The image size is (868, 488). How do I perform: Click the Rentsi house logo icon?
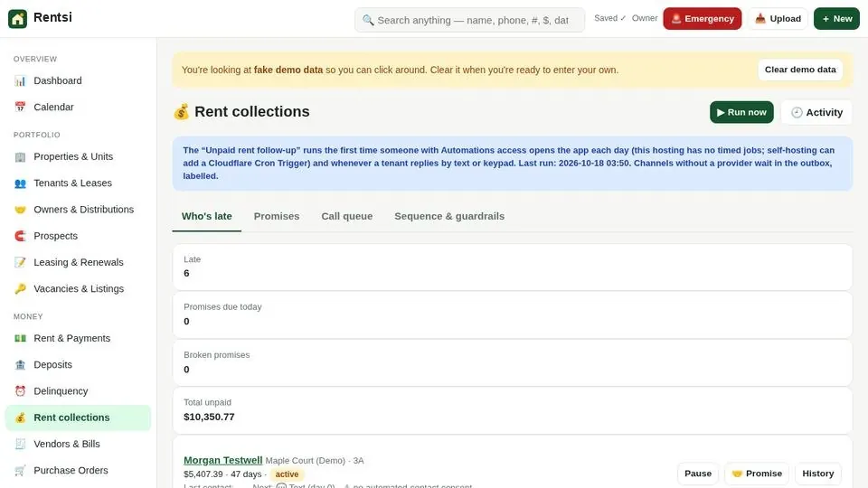pyautogui.click(x=18, y=18)
